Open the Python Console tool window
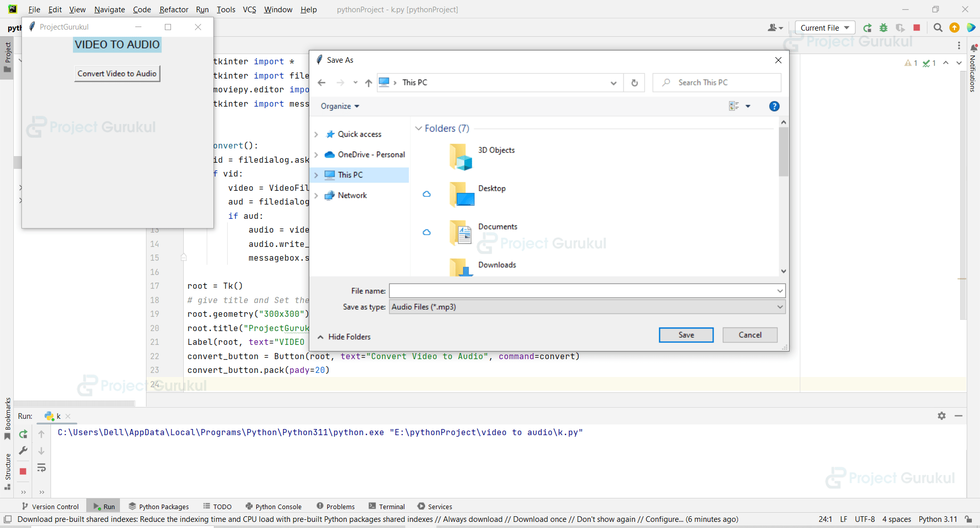 (x=278, y=506)
